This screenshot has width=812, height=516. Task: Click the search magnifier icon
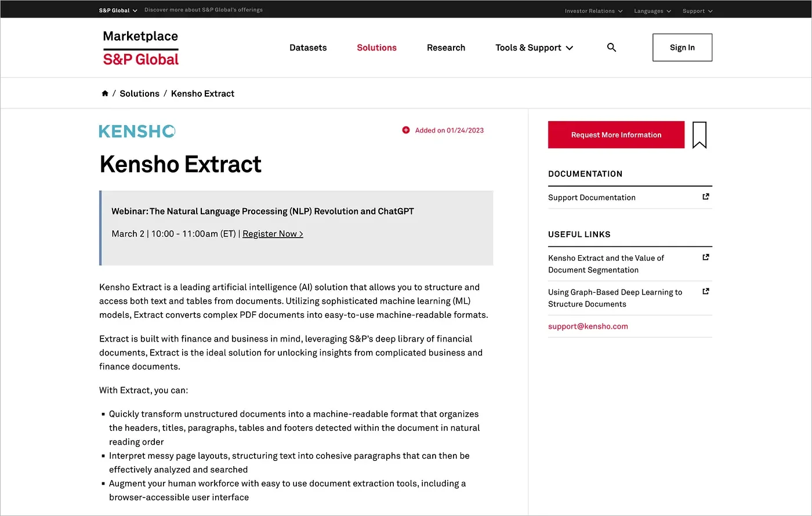tap(611, 48)
